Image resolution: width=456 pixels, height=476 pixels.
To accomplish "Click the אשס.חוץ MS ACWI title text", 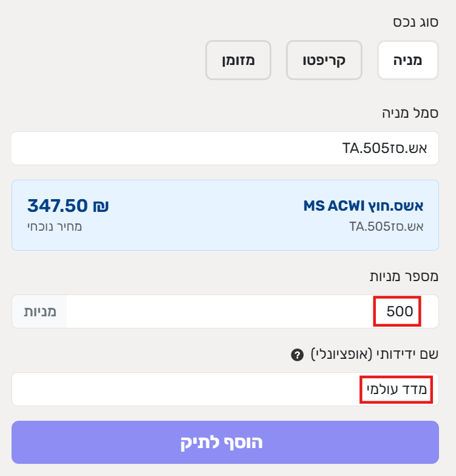I will 363,205.
